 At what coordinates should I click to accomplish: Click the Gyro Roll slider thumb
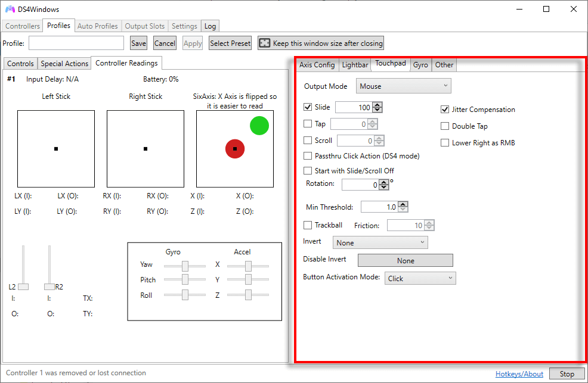(x=185, y=295)
